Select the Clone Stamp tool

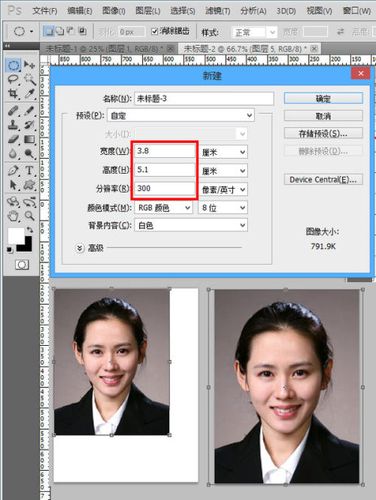pyautogui.click(x=13, y=125)
